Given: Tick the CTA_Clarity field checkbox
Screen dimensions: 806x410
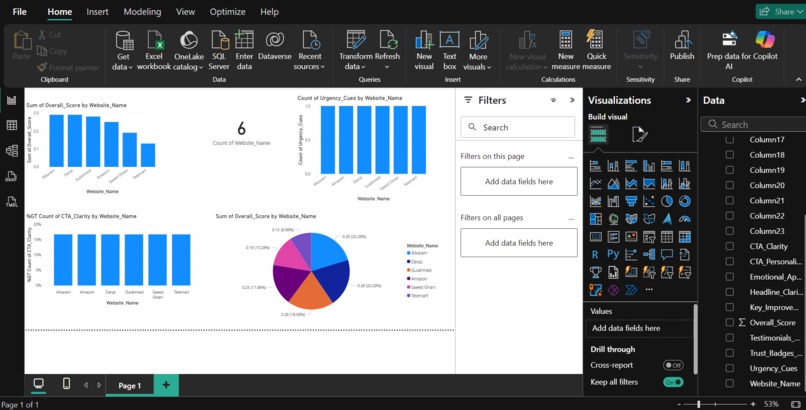Looking at the screenshot, I should pos(729,246).
